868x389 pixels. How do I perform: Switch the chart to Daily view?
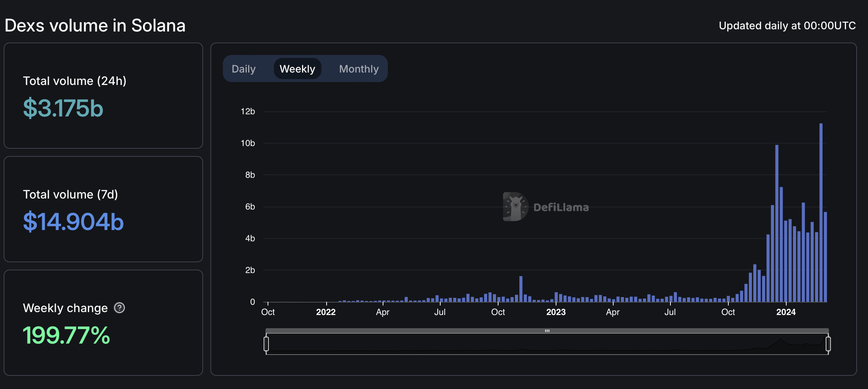point(243,69)
